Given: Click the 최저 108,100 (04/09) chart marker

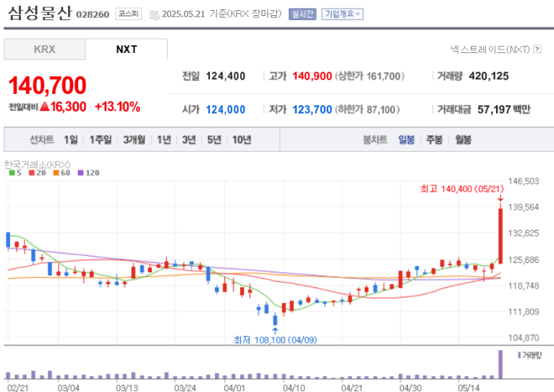Looking at the screenshot, I should (275, 340).
